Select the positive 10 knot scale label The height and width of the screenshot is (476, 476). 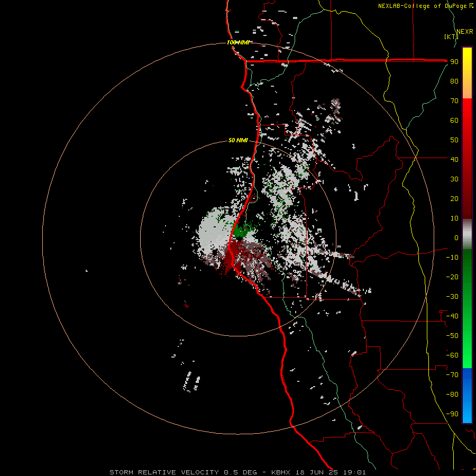454,218
